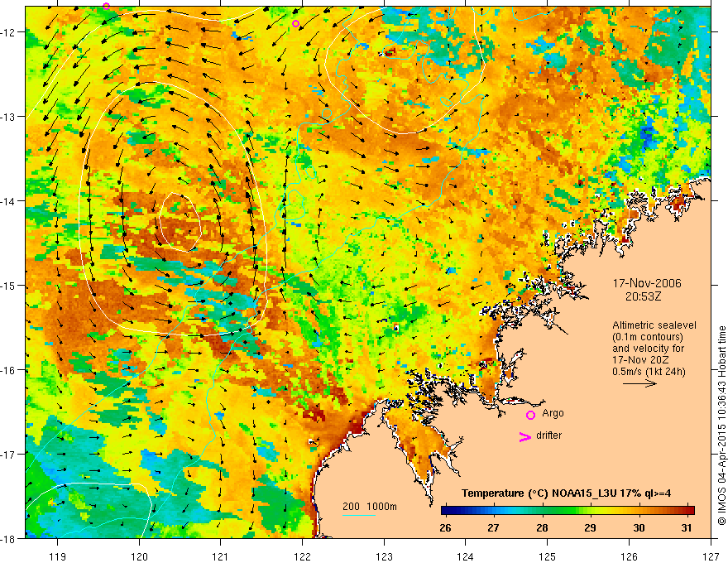728x563 pixels.
Task: Click the longitude axis label 125
Action: click(547, 556)
